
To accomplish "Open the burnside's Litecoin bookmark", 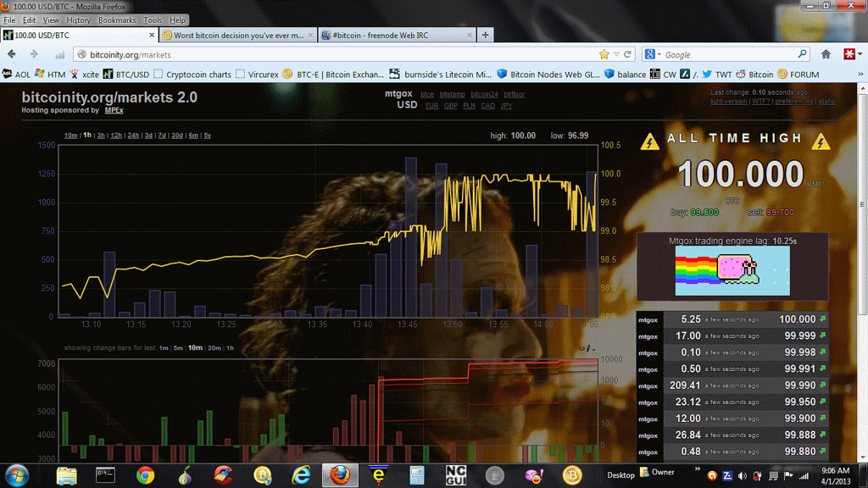I will click(x=440, y=75).
